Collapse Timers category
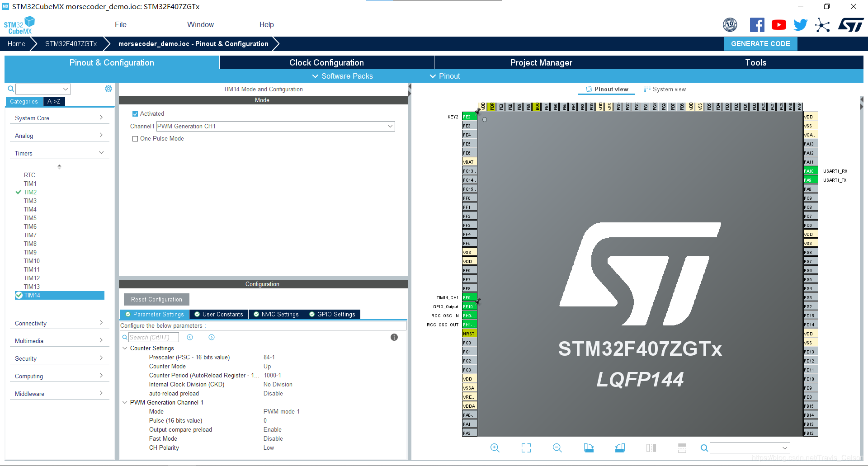The image size is (868, 466). pyautogui.click(x=59, y=153)
